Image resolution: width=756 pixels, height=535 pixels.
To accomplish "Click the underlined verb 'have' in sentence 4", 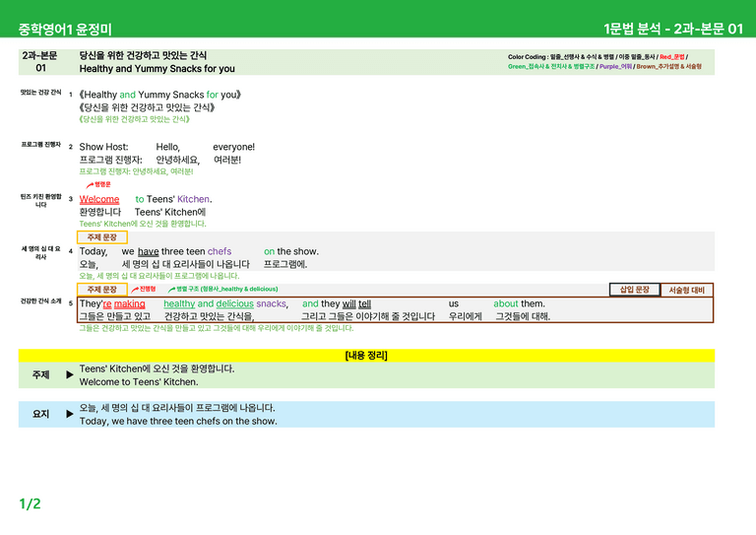I will (148, 251).
